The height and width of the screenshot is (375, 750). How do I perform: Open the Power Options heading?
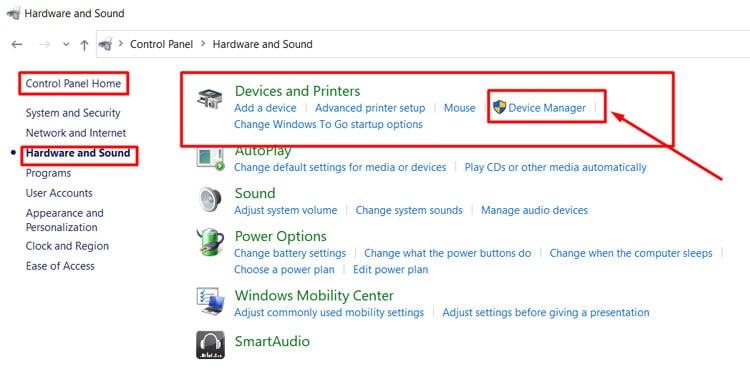280,236
